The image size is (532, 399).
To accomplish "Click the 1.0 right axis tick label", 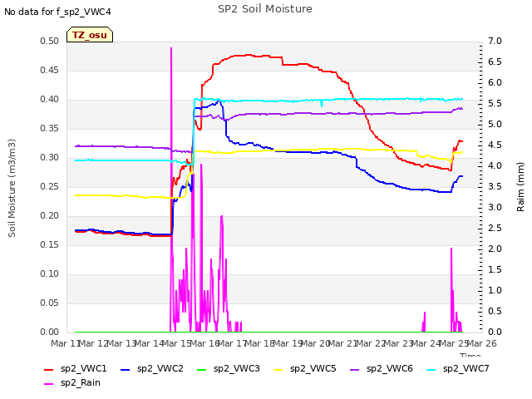I will point(495,291).
